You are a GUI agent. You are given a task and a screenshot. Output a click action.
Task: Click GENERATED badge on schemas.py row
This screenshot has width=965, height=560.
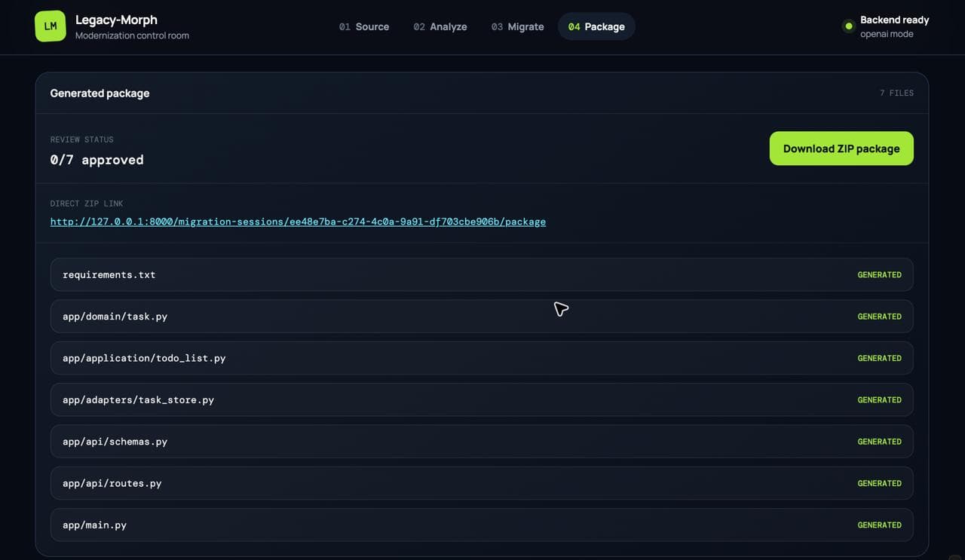point(879,442)
